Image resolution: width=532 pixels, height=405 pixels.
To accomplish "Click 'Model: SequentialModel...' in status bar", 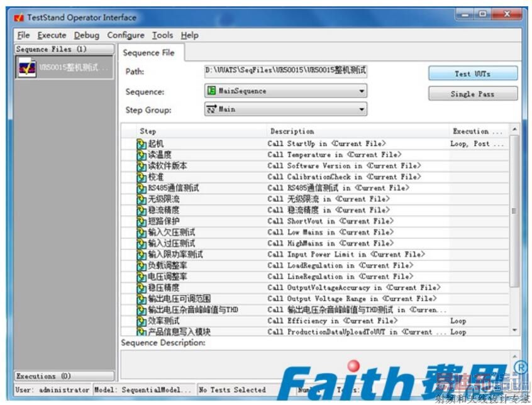I will pos(143,390).
